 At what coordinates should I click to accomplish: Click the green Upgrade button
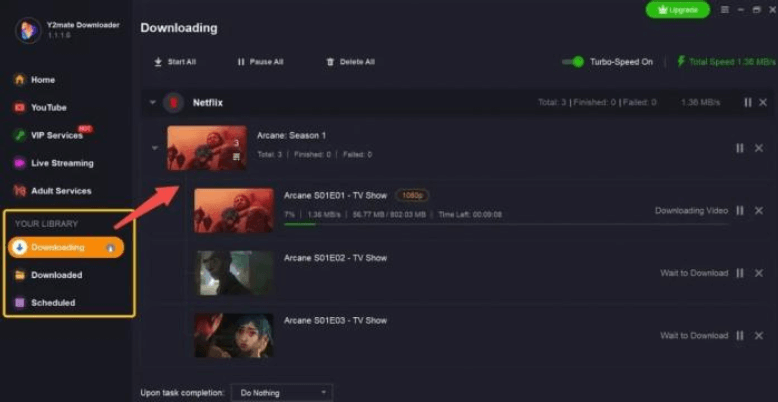(x=678, y=10)
